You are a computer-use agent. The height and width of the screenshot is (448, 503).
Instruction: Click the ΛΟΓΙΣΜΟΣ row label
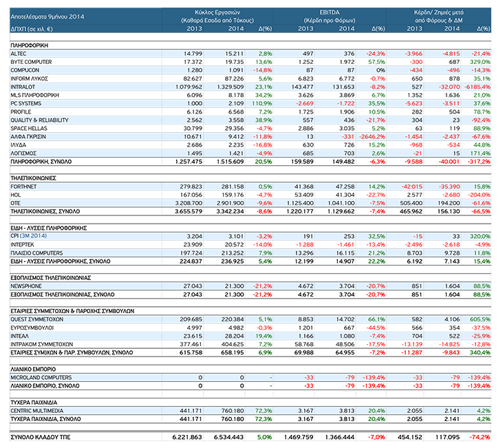coord(23,153)
